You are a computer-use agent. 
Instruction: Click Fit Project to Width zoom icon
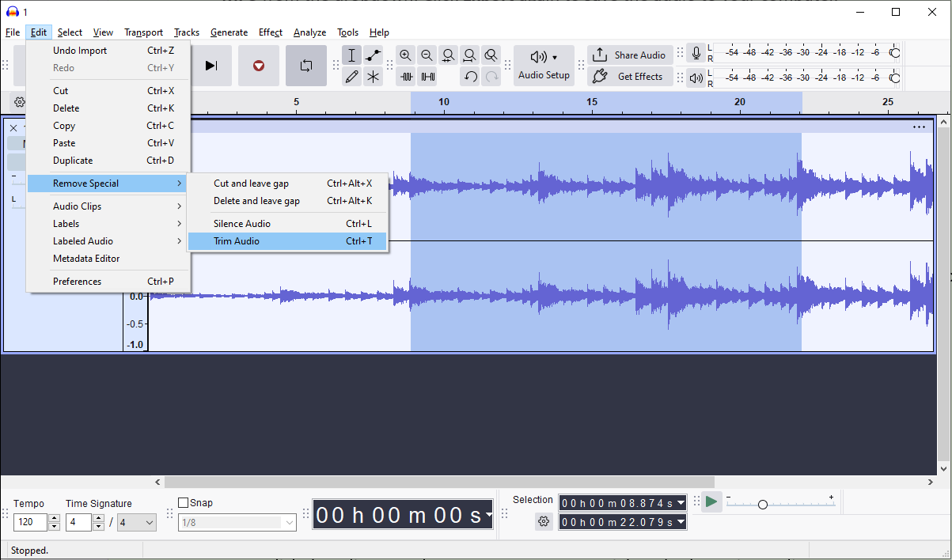(469, 55)
